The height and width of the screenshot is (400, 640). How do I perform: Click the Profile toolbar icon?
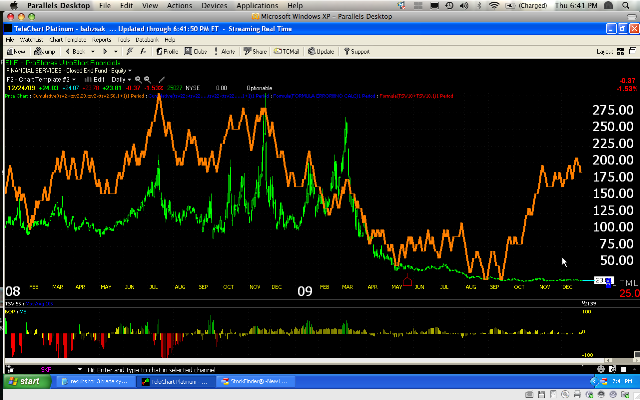167,51
